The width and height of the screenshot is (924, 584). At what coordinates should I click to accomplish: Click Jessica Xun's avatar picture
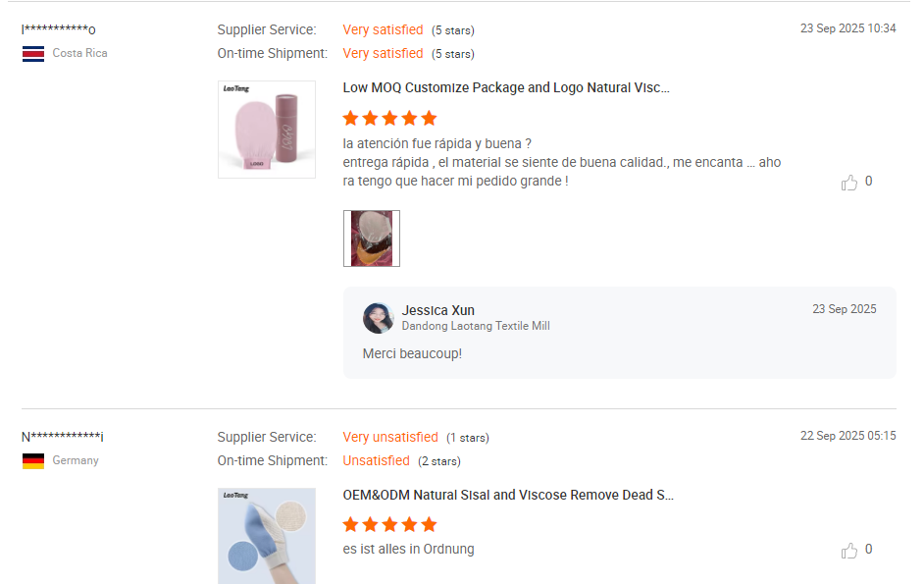coord(379,318)
